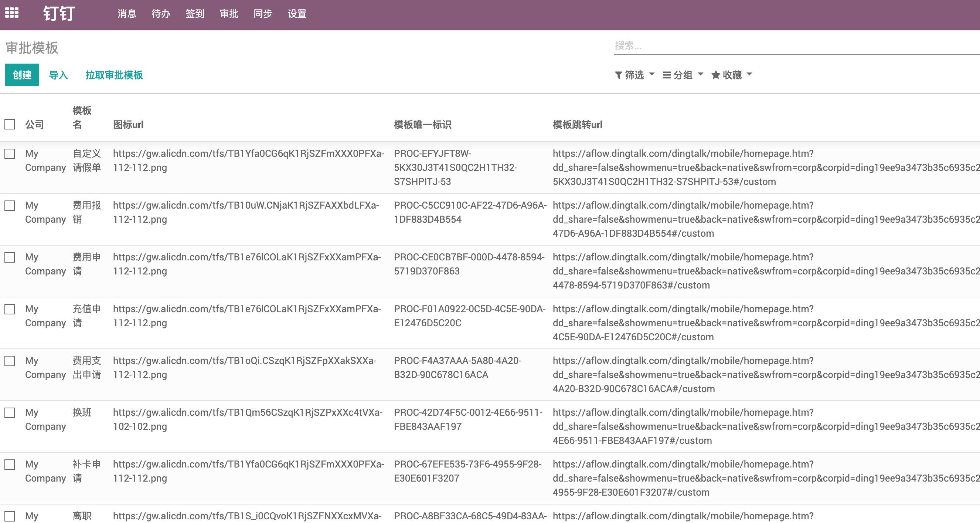The image size is (980, 523).
Task: Click identifier PROC-42D74F5C-0012-4E66-9511-FBE843AAF197
Action: pyautogui.click(x=468, y=419)
